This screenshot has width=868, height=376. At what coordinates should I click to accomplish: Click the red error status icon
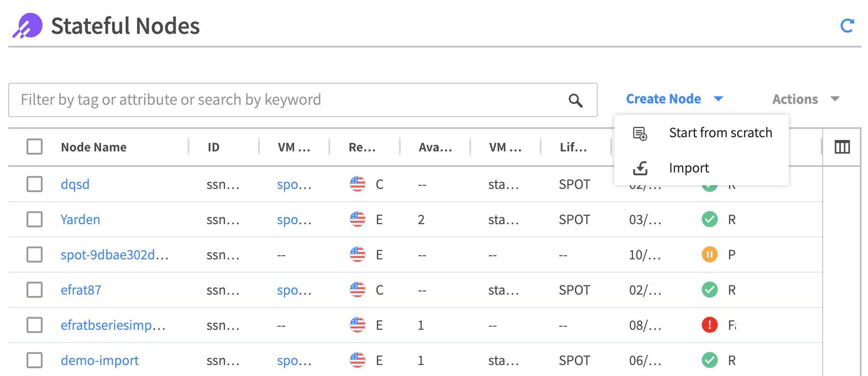pos(709,325)
